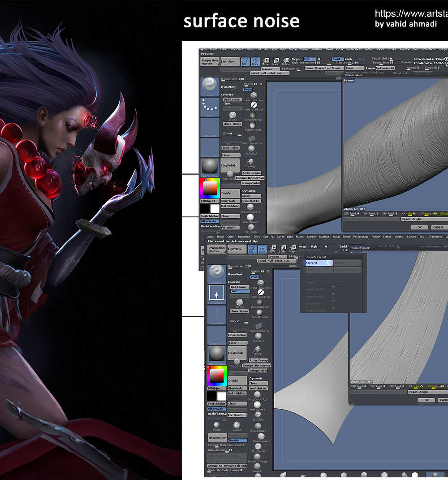Select the Rotate tool icon in upper screenshot
This screenshot has height=480, width=448.
point(285,61)
